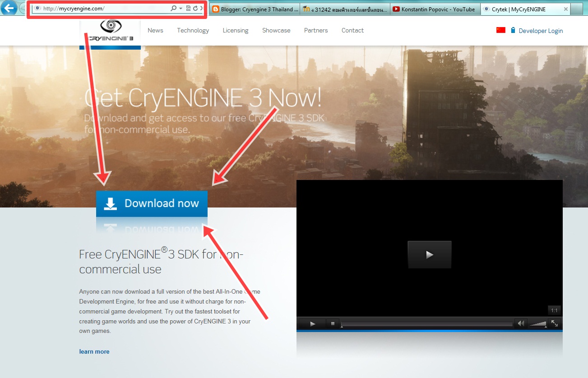Open the News menu item
This screenshot has width=588, height=378.
pyautogui.click(x=155, y=30)
